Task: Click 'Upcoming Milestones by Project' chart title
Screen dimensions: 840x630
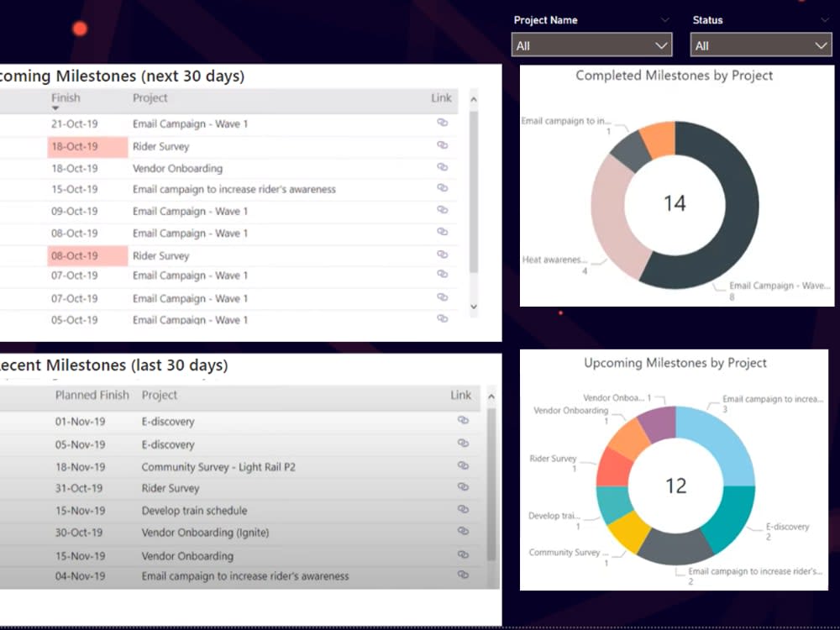Action: pos(675,363)
